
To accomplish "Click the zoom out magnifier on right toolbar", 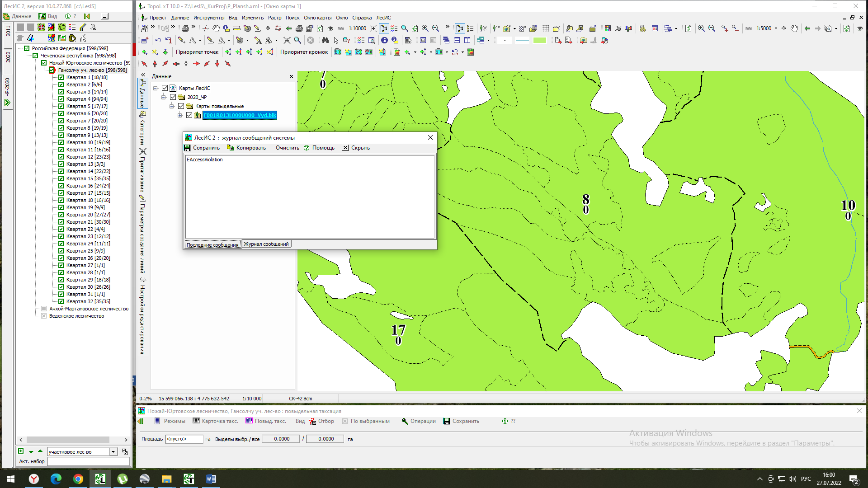I will click(712, 28).
